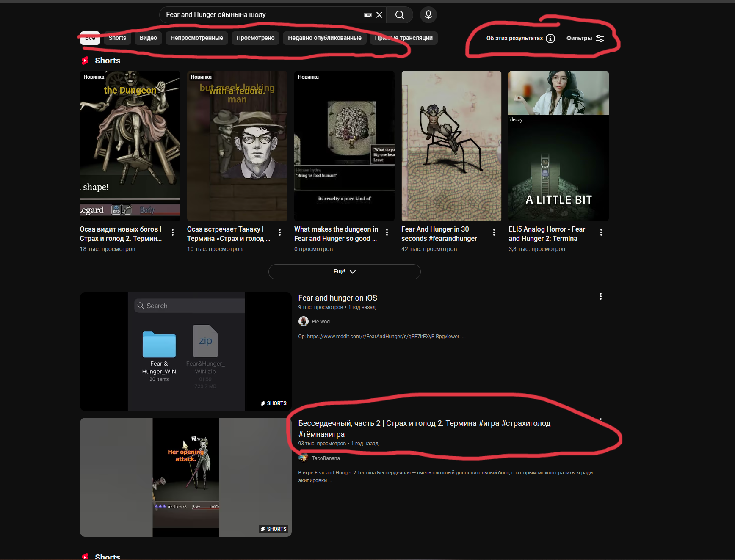Select the Shorts filter chip
The height and width of the screenshot is (560, 735).
click(x=117, y=38)
